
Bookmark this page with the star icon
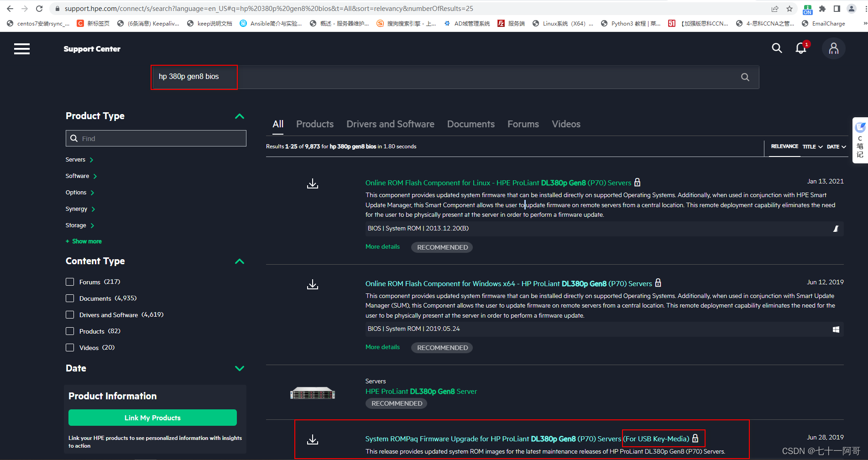coord(790,9)
